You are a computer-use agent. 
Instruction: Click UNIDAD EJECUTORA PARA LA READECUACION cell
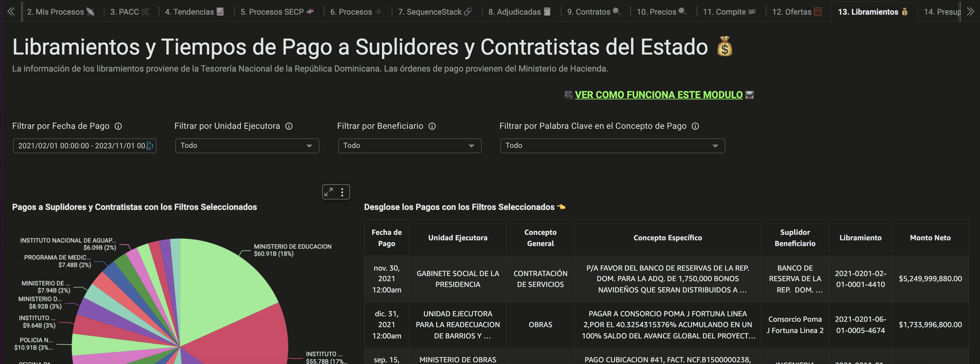tap(458, 325)
